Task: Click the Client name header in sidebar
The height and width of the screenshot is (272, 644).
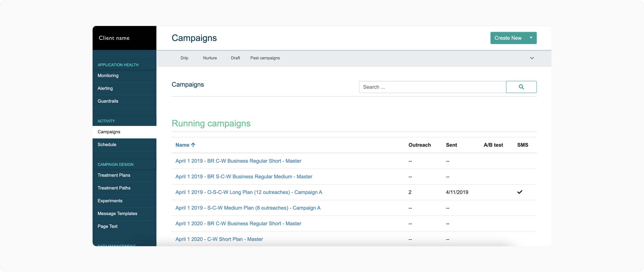Action: tap(114, 38)
